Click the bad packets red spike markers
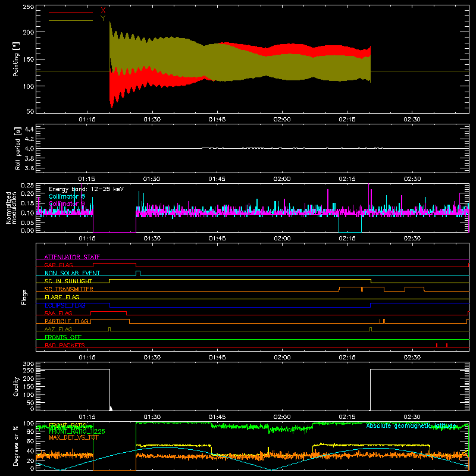Screen dimensions: 476x476 click(x=441, y=345)
